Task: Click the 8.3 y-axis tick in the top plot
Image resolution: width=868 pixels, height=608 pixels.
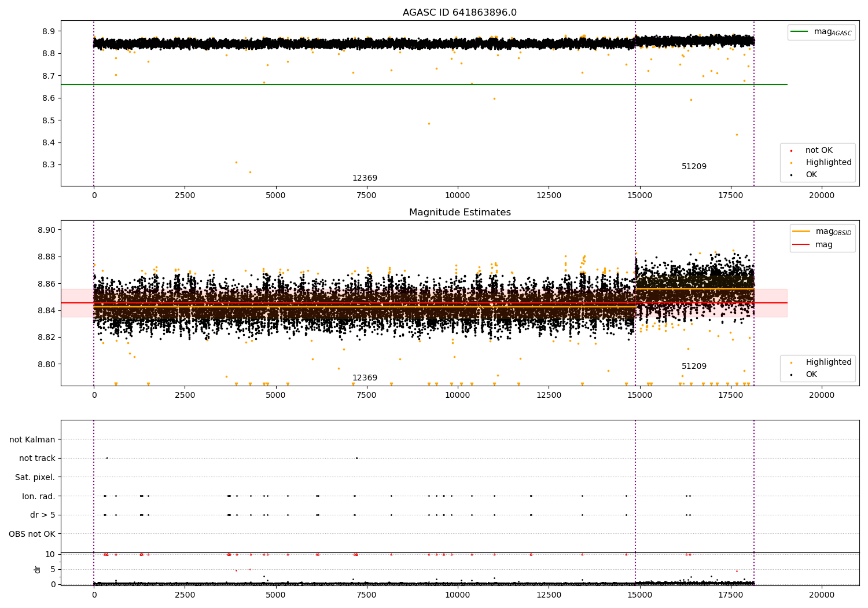Action: click(49, 165)
